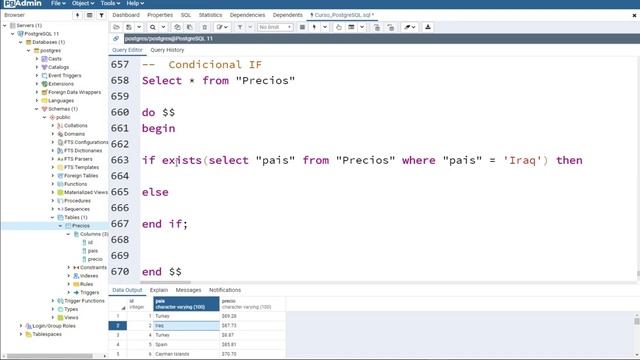This screenshot has height=360, width=640.
Task: Click the pgAdmin logo
Action: (x=22, y=3)
